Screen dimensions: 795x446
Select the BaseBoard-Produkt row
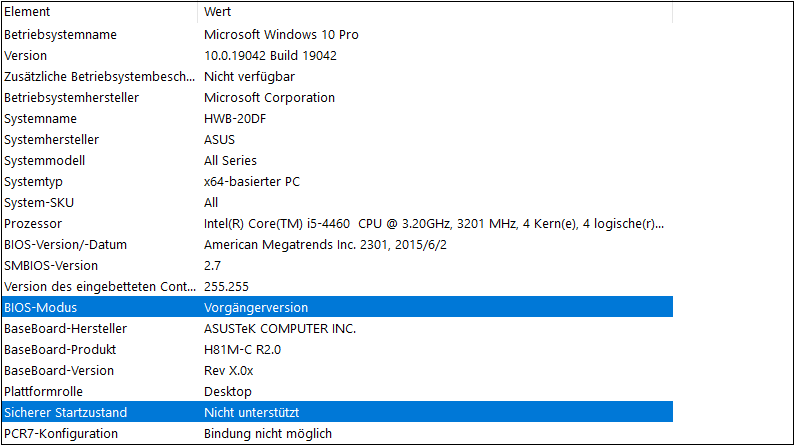60,349
